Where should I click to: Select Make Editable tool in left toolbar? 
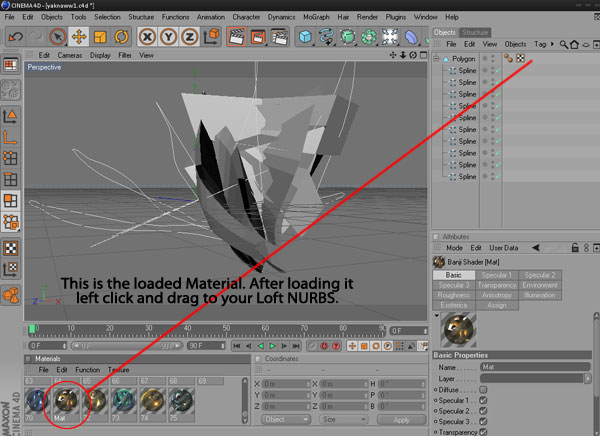coord(10,89)
